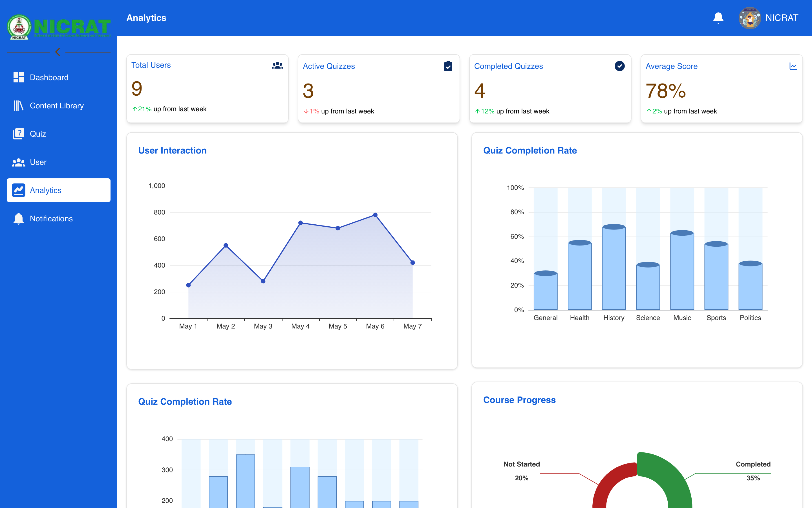This screenshot has height=508, width=812.
Task: Click the Completed Quizzes card title
Action: (x=508, y=66)
